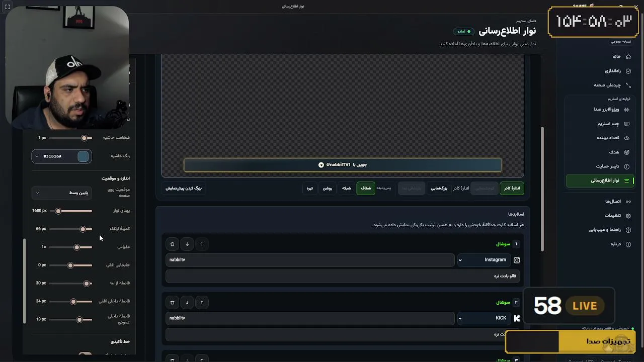Click the درباره about info icon

(x=628, y=244)
